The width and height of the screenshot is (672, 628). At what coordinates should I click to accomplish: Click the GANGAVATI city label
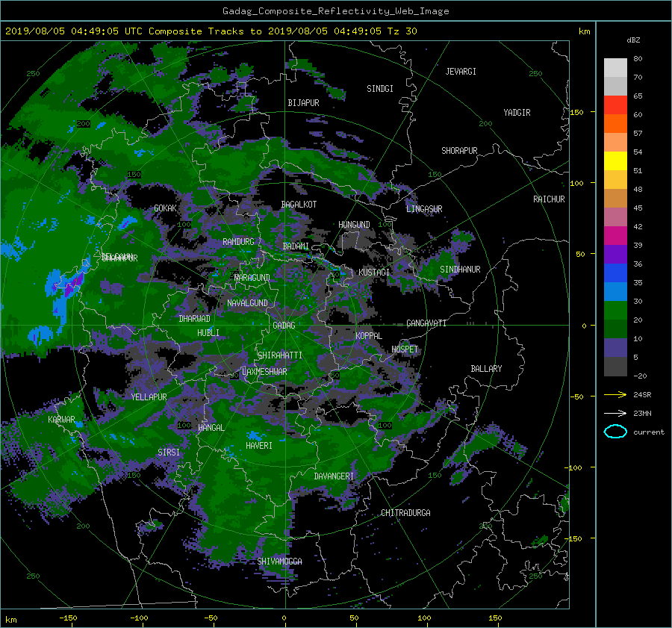[x=426, y=323]
